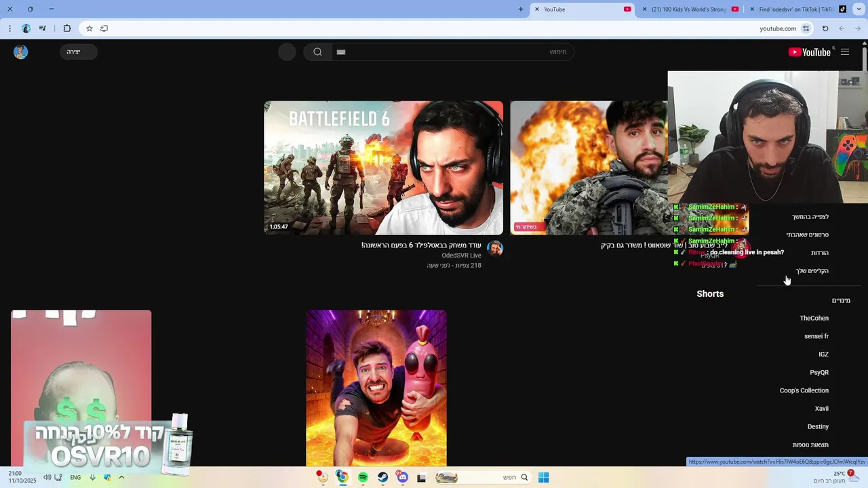Switch input language via ENG indicator
Image resolution: width=868 pixels, height=488 pixels.
[75, 478]
